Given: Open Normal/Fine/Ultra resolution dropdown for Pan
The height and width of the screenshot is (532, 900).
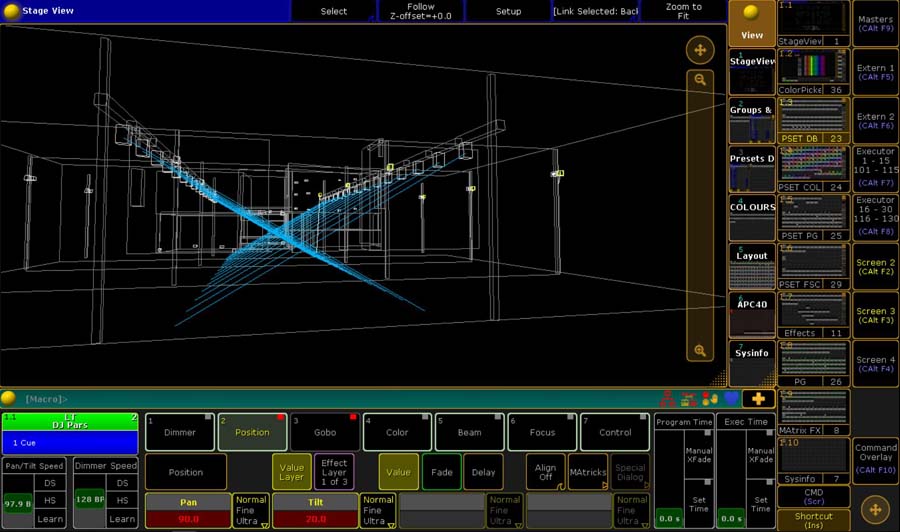Looking at the screenshot, I should pos(251,510).
